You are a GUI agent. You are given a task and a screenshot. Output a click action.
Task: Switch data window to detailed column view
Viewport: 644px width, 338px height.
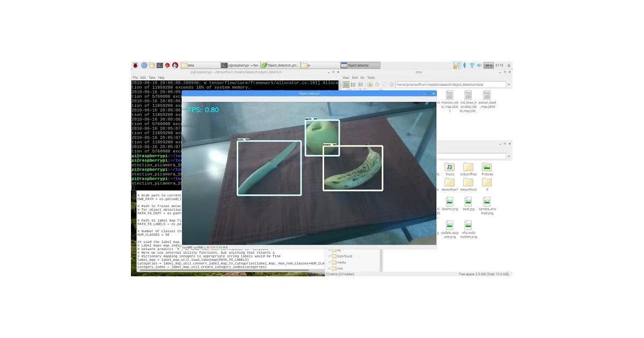pos(360,85)
